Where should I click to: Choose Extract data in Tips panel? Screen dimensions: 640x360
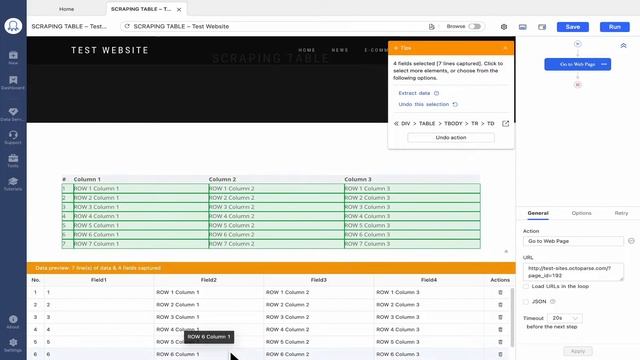point(414,93)
